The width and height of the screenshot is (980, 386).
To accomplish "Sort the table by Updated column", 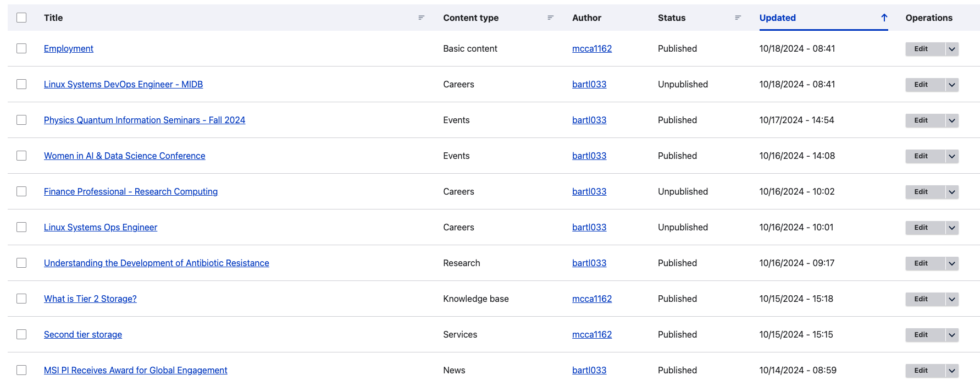I will click(777, 18).
